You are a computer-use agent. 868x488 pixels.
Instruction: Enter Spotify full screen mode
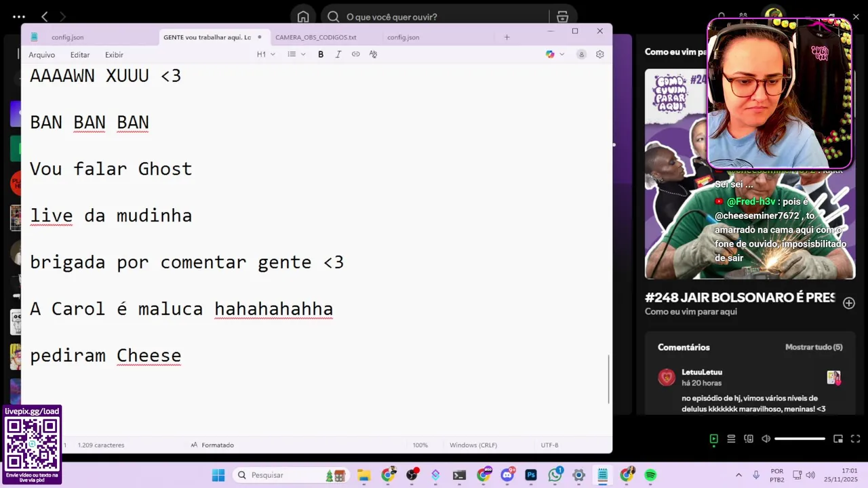tap(856, 439)
